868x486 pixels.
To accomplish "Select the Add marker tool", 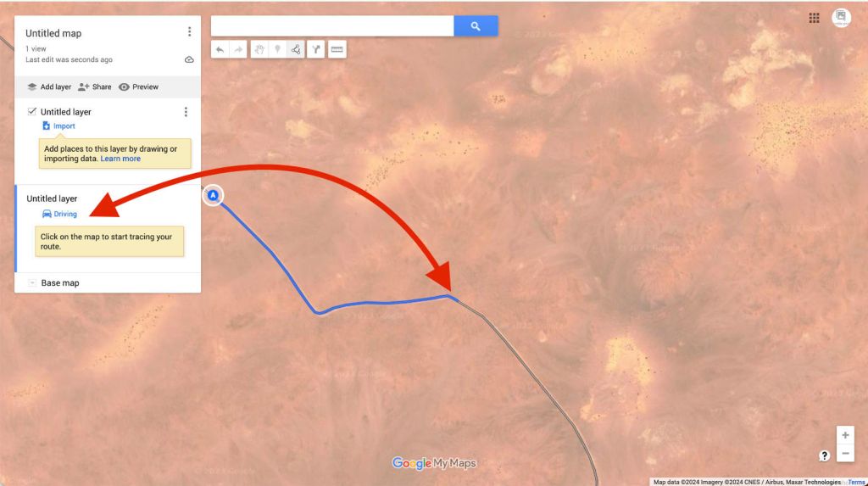I will pos(277,50).
